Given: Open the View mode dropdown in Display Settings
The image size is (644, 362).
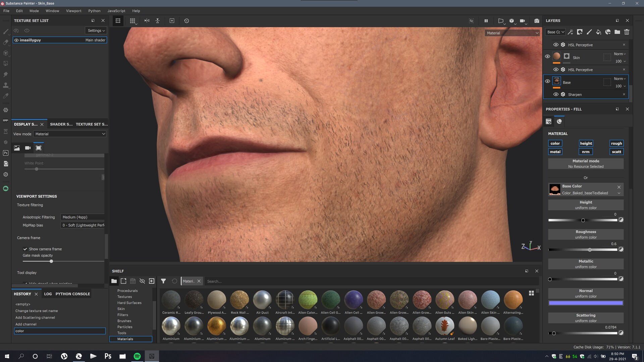Looking at the screenshot, I should 70,134.
